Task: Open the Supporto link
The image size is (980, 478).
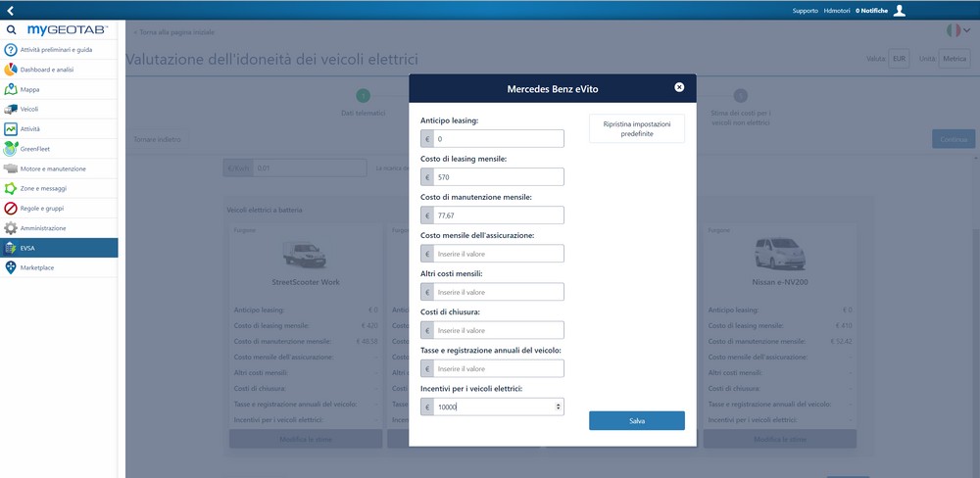Action: click(x=805, y=11)
